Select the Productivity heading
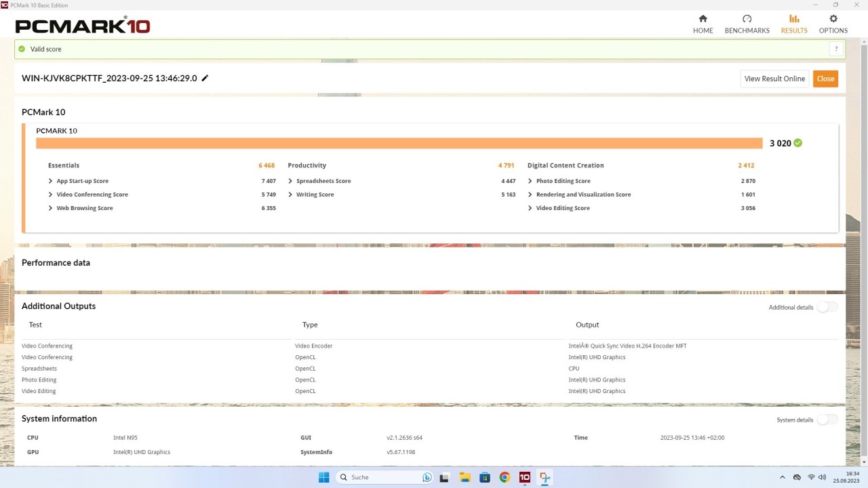868x488 pixels. (x=307, y=165)
